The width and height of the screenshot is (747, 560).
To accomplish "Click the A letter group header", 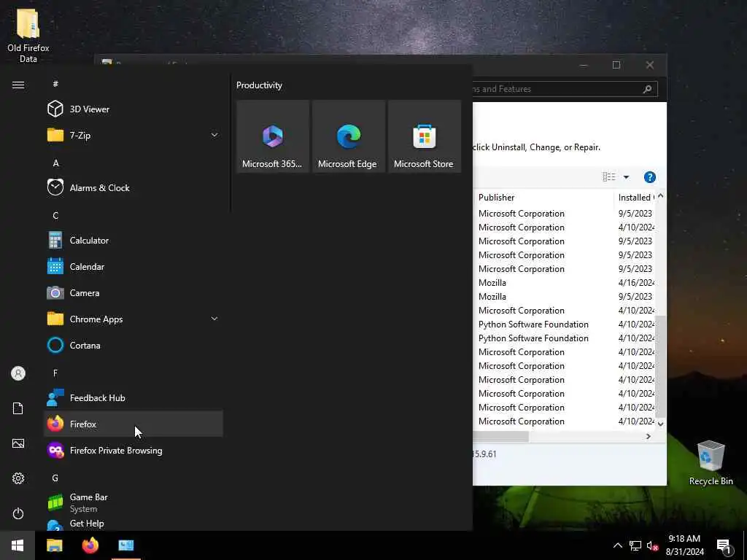I will pyautogui.click(x=55, y=163).
